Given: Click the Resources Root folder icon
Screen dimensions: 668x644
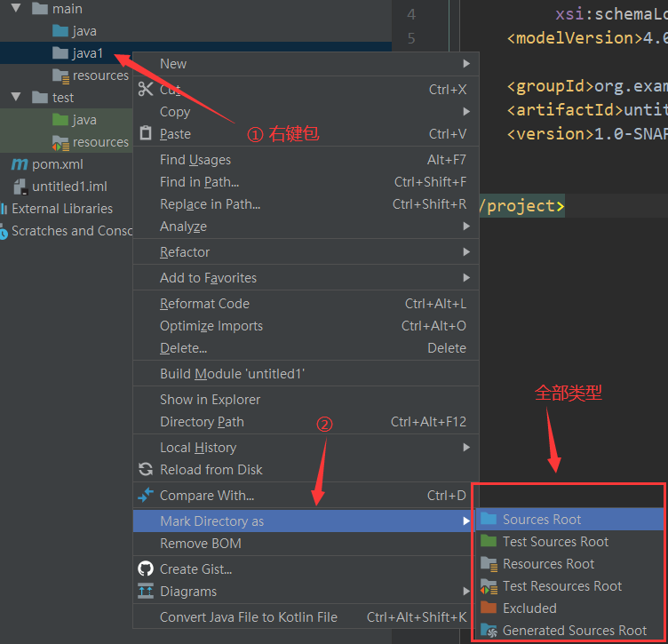Looking at the screenshot, I should (489, 564).
